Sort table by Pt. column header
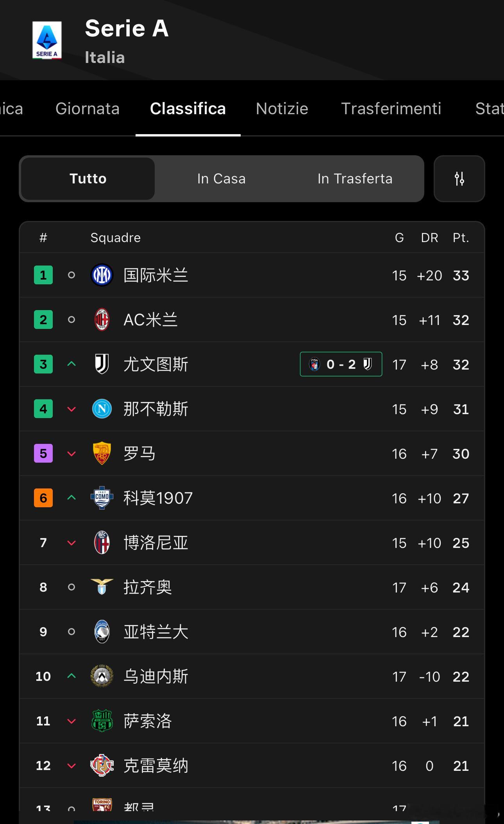 (x=461, y=238)
